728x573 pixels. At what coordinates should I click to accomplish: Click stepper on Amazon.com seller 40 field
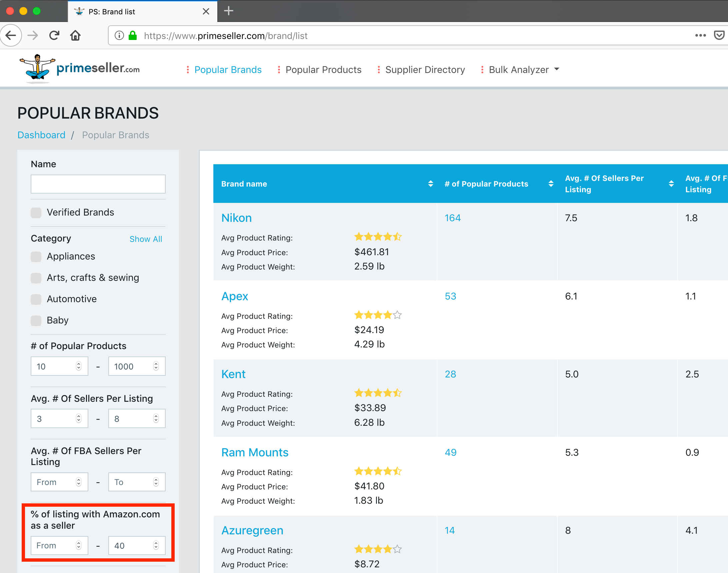click(156, 545)
